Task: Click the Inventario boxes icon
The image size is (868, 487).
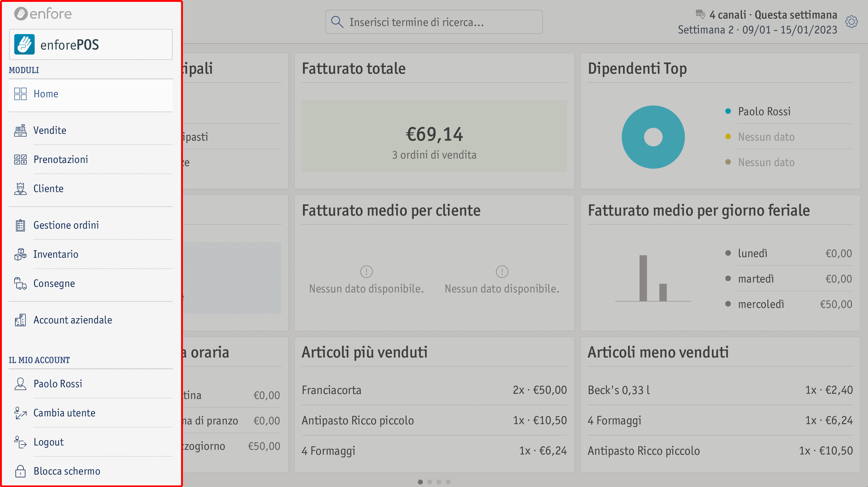Action: (x=20, y=254)
